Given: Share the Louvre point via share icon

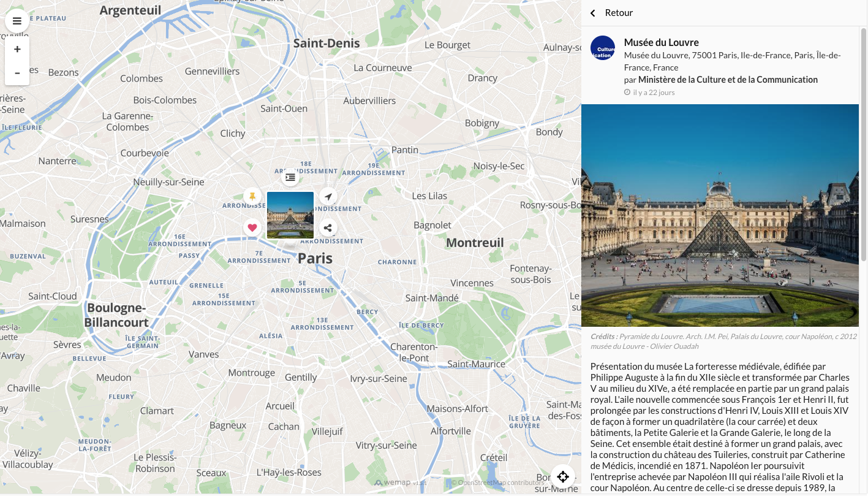Looking at the screenshot, I should click(x=328, y=228).
